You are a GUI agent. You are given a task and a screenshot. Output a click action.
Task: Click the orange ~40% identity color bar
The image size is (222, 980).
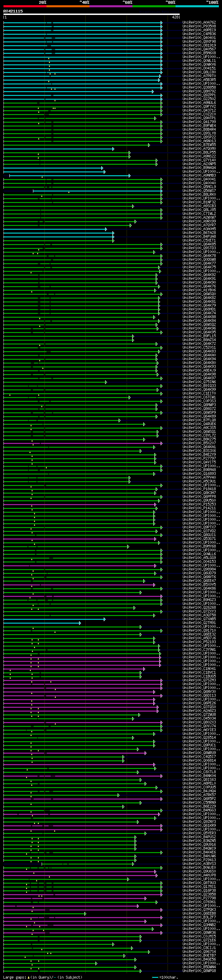[x=68, y=6]
